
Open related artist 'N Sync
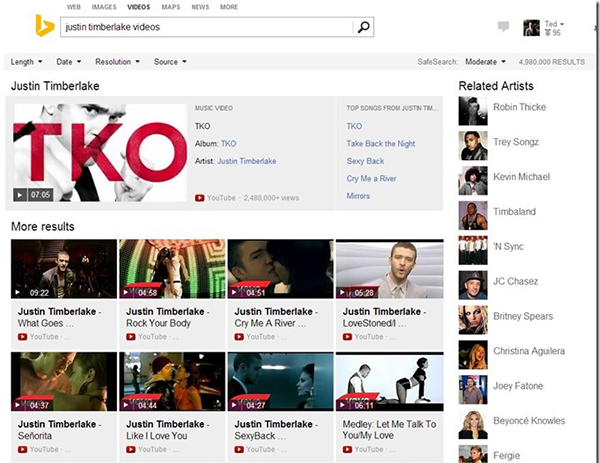pyautogui.click(x=508, y=246)
